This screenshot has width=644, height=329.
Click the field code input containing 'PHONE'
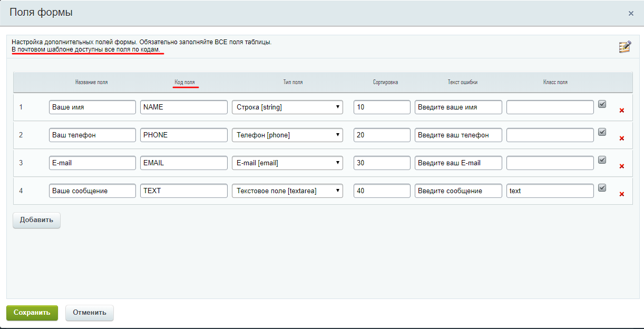[x=183, y=135]
